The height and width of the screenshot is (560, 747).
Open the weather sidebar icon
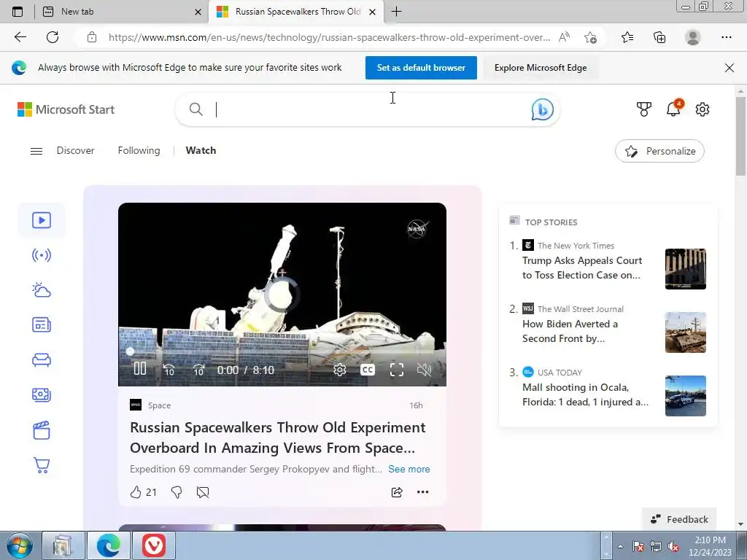[42, 290]
